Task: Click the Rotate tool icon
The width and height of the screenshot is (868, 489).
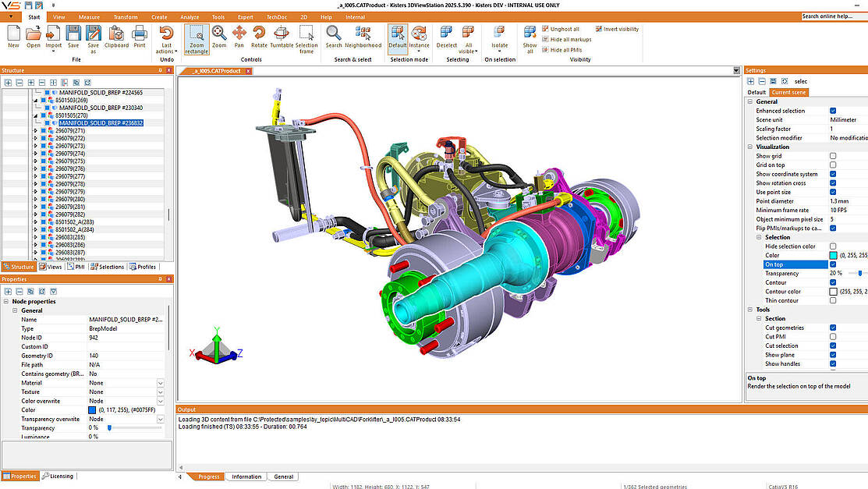Action: tap(259, 36)
